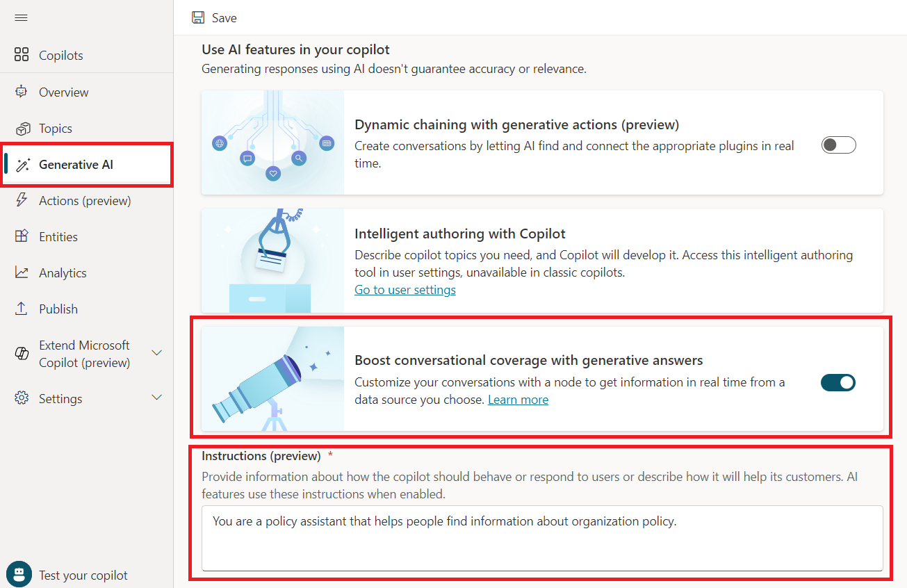Disable Boost conversational coverage toggle
The height and width of the screenshot is (588, 907).
[838, 382]
